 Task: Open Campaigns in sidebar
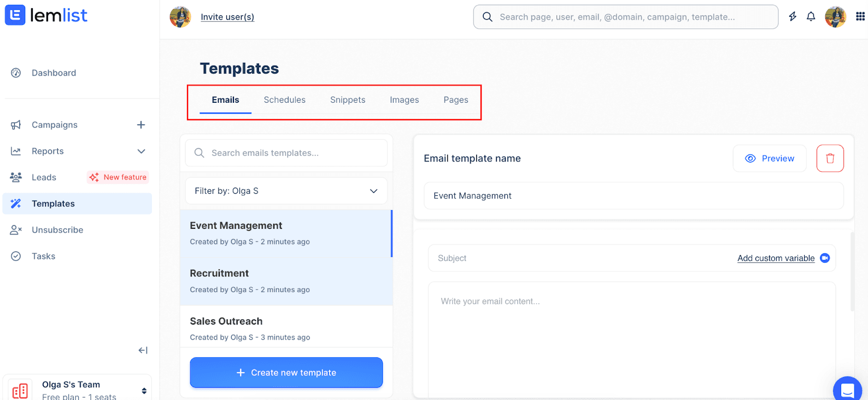pyautogui.click(x=55, y=125)
